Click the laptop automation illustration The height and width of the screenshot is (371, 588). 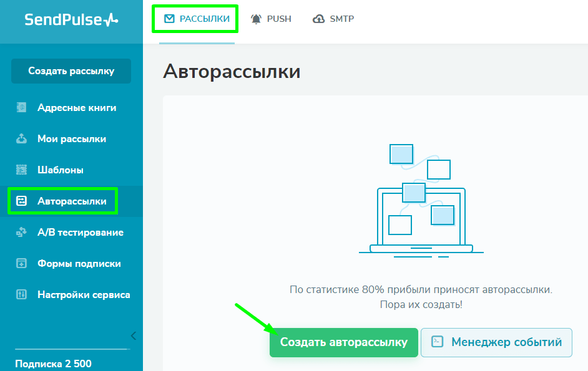click(421, 201)
